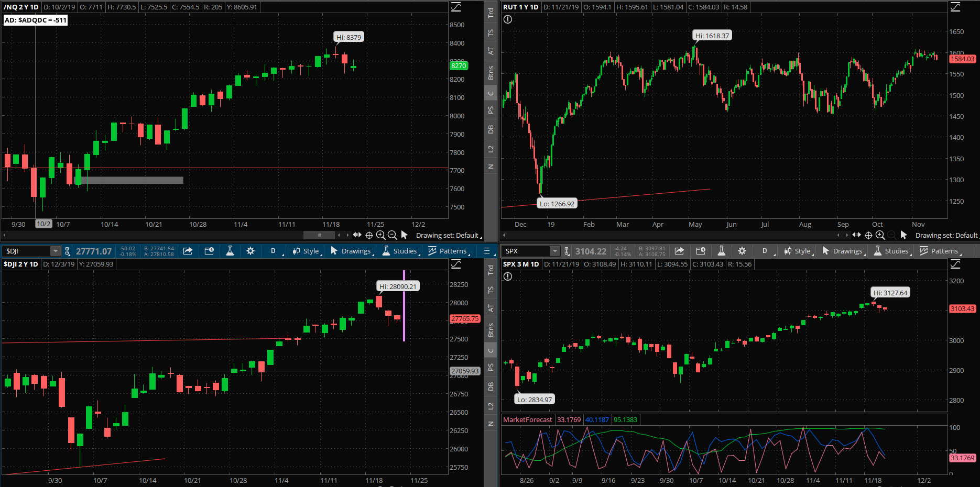980x487 pixels.
Task: Open the Patterns menu in the $DJI toolbar
Action: (x=449, y=251)
